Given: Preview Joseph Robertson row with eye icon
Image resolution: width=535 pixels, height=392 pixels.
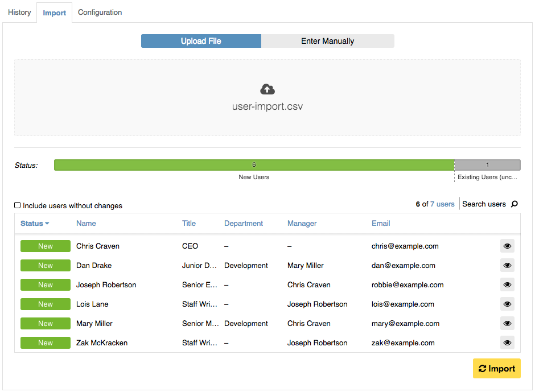Looking at the screenshot, I should click(x=507, y=284).
